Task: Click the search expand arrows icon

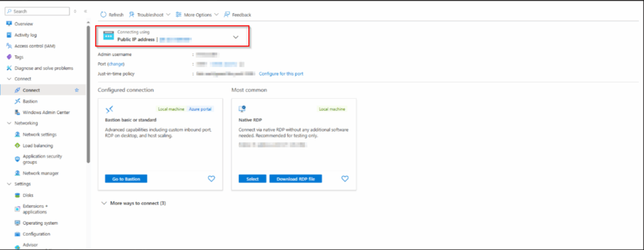Action: click(x=75, y=11)
